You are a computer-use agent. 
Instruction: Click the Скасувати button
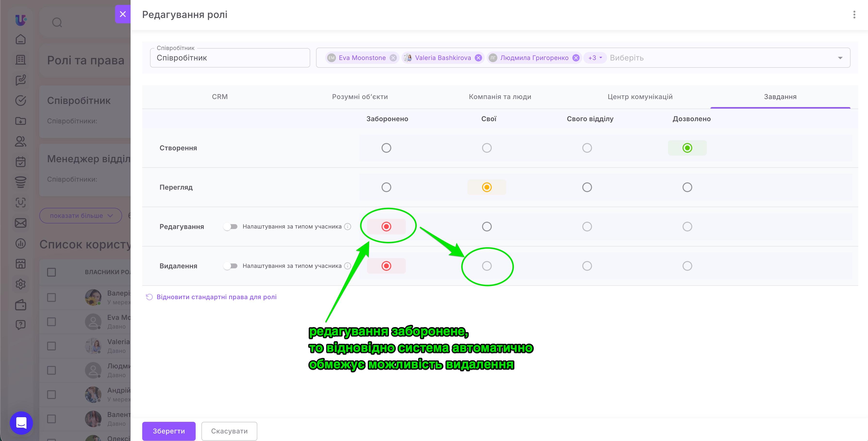[229, 431]
